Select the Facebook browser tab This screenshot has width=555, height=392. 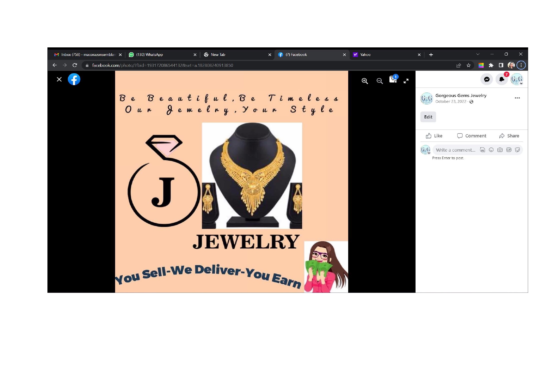click(312, 55)
